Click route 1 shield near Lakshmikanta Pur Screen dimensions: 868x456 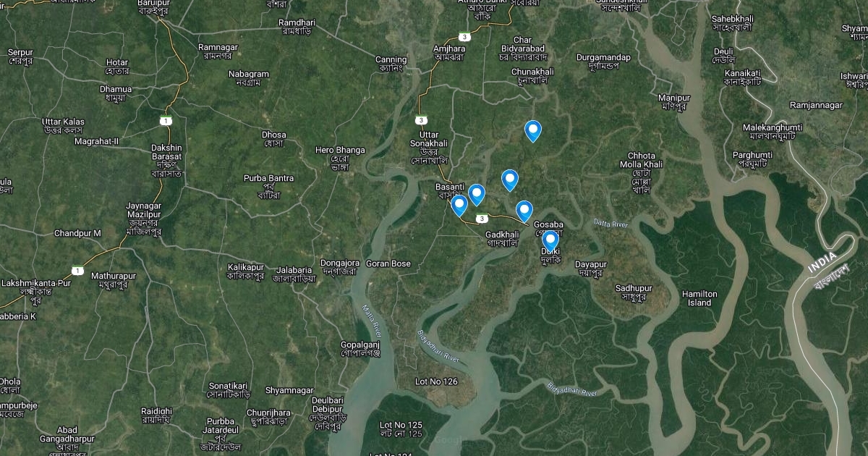pyautogui.click(x=77, y=271)
